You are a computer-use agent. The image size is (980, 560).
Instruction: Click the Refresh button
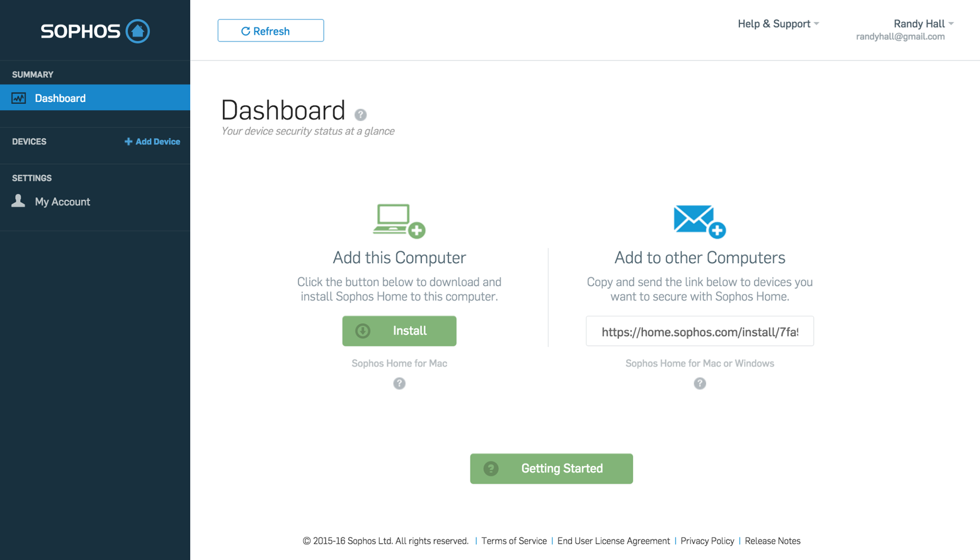(271, 31)
